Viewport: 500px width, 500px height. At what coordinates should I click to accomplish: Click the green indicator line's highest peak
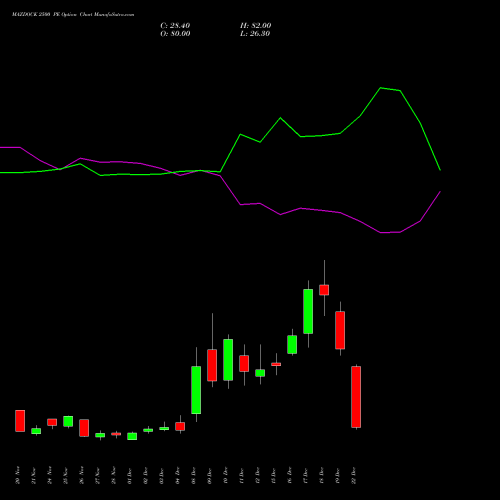(381, 88)
